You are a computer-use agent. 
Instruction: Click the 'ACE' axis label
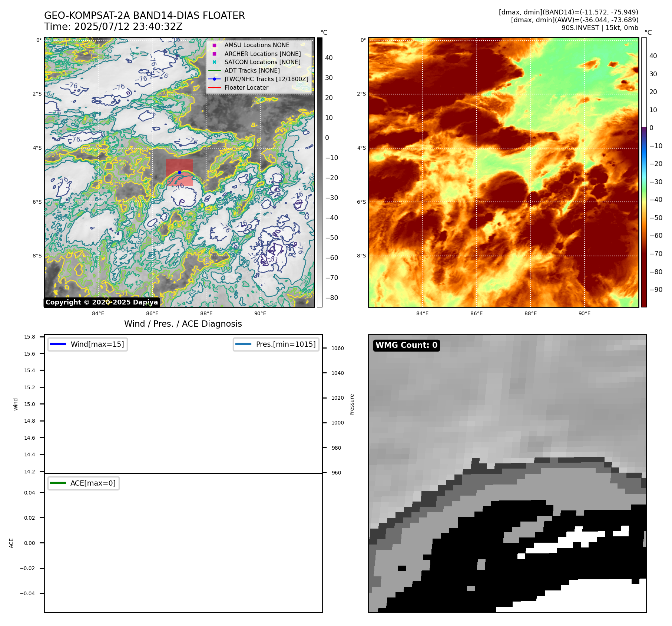(11, 543)
